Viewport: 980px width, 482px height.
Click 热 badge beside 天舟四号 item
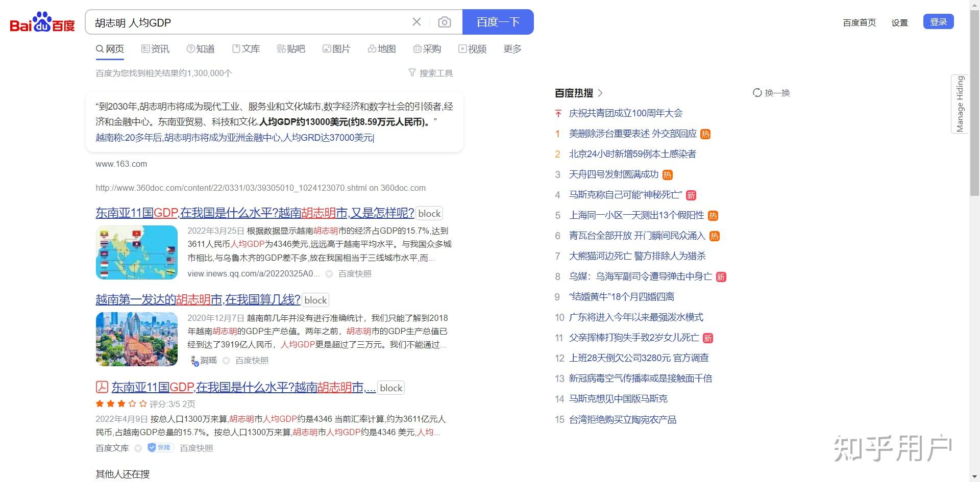667,175
